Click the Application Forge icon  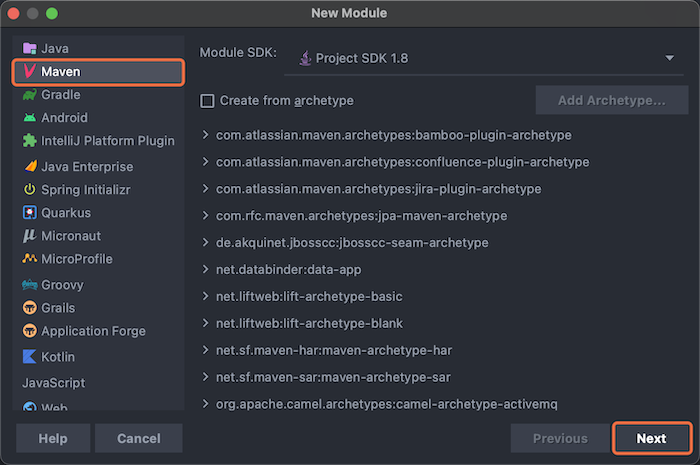29,331
